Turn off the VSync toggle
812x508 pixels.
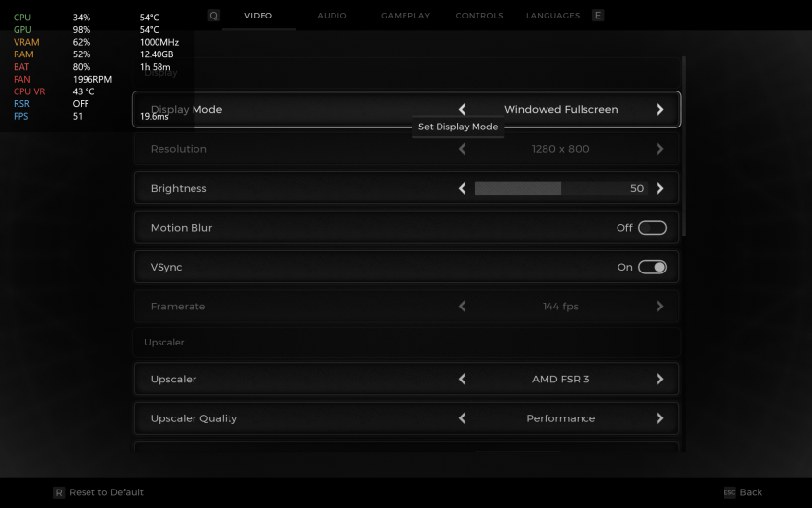(x=652, y=267)
